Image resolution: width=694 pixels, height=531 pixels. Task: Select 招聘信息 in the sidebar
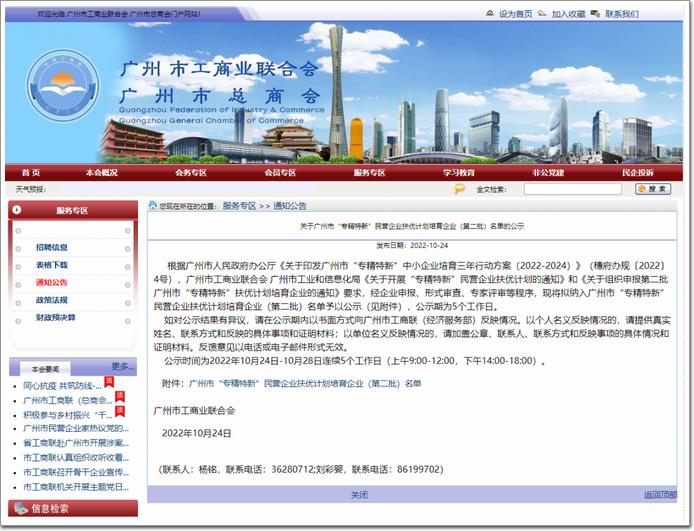tap(52, 247)
